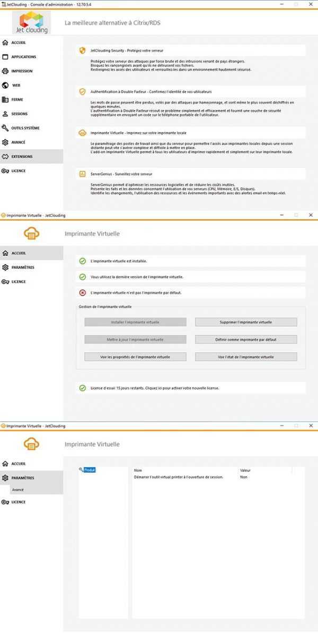This screenshot has width=318, height=644.
Task: Open ACCUEIL home icon in JetClouding admin console
Action: (5, 42)
